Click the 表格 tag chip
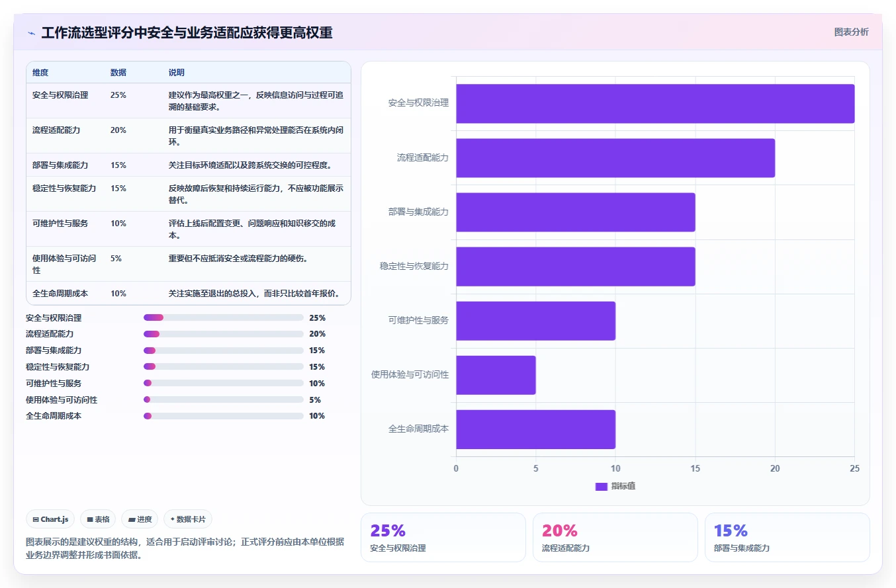This screenshot has height=588, width=896. [x=99, y=519]
